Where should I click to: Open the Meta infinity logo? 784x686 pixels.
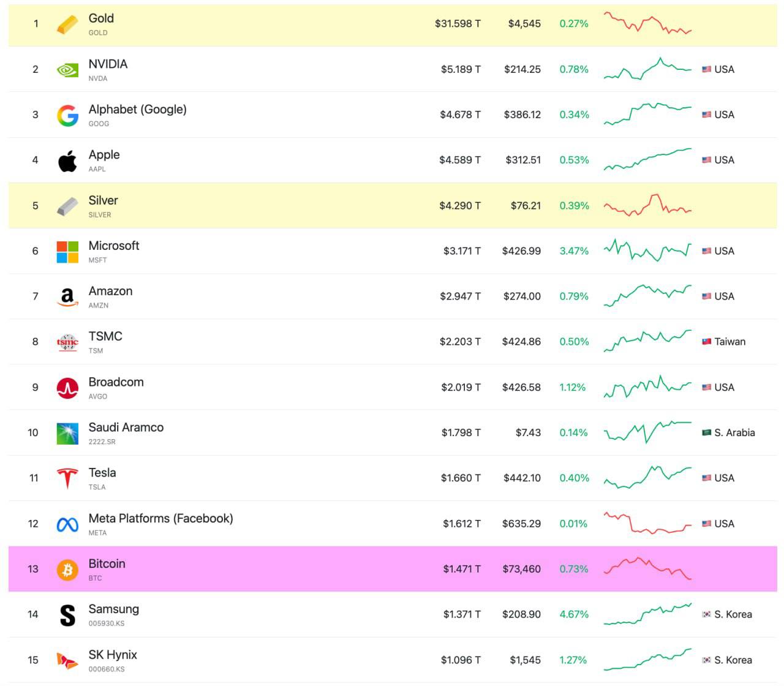67,524
